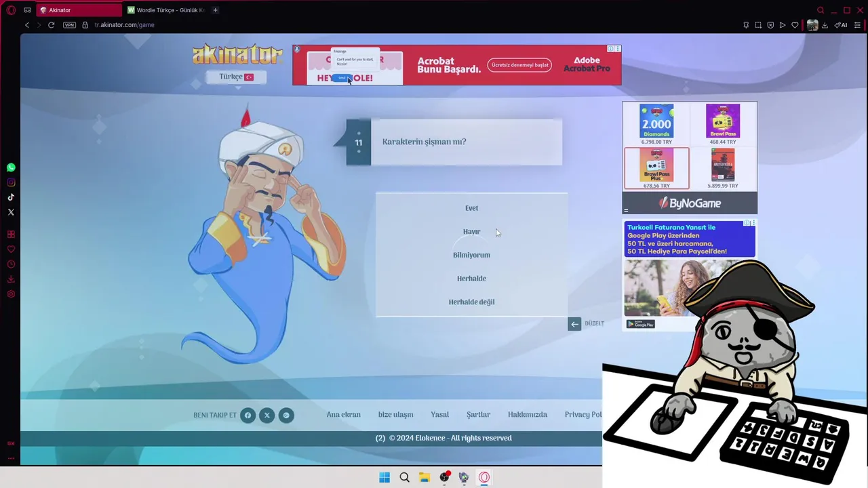The width and height of the screenshot is (868, 488).
Task: Click the Turkcell Google Play ad
Action: click(689, 275)
